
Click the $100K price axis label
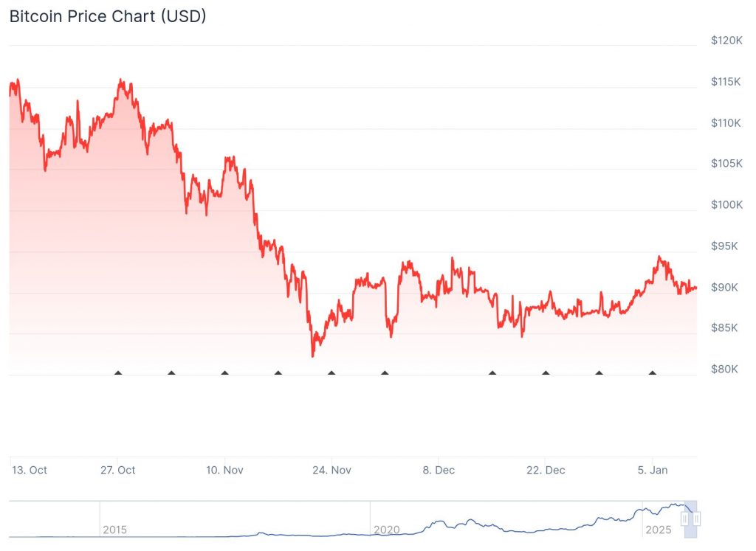(725, 204)
